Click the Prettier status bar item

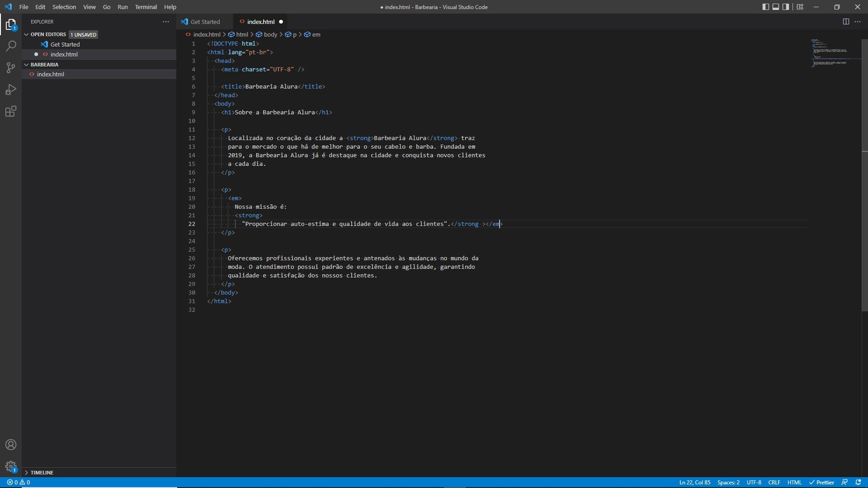[821, 483]
